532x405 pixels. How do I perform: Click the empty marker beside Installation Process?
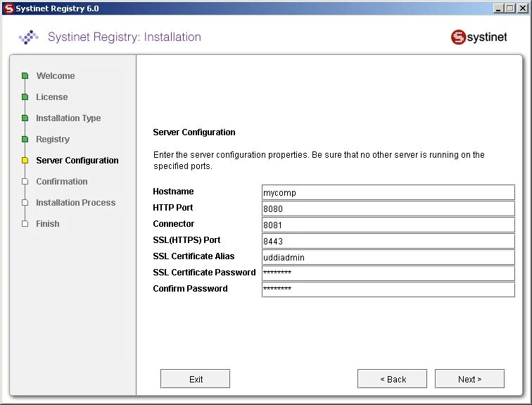[x=25, y=202]
